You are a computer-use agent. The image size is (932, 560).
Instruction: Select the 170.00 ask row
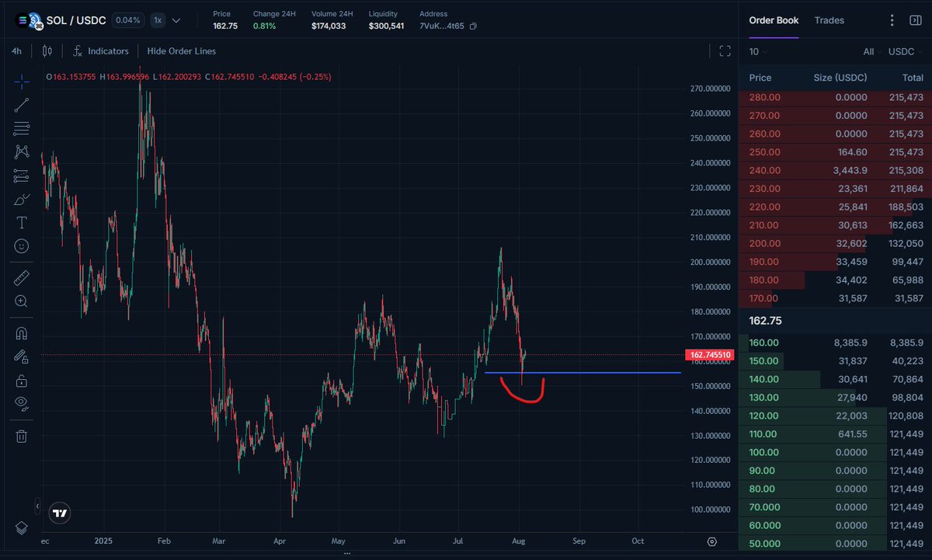tap(836, 297)
